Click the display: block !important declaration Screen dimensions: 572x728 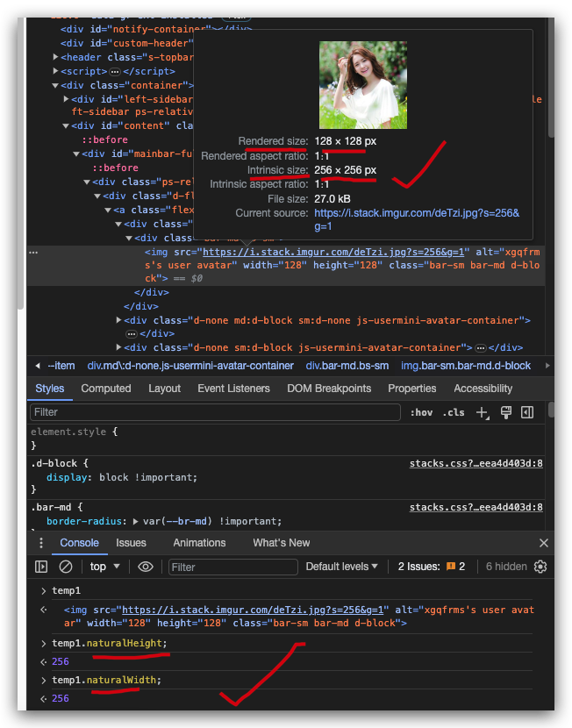122,477
